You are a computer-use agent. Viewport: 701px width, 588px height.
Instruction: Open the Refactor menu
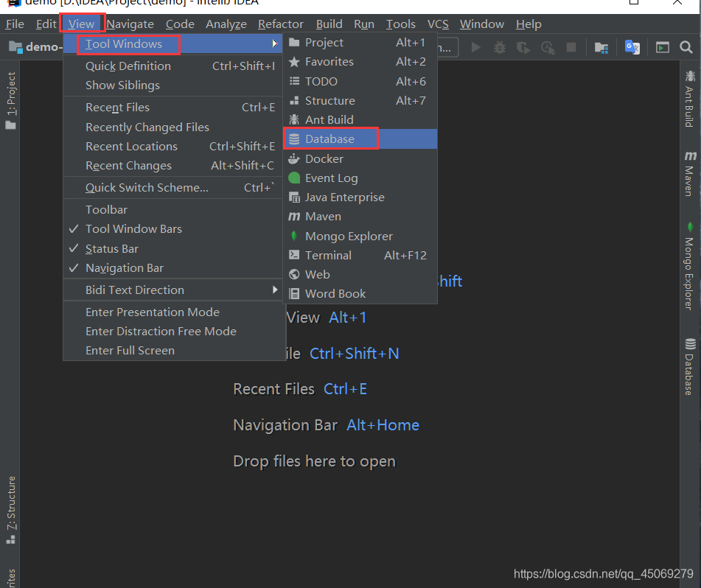(281, 24)
